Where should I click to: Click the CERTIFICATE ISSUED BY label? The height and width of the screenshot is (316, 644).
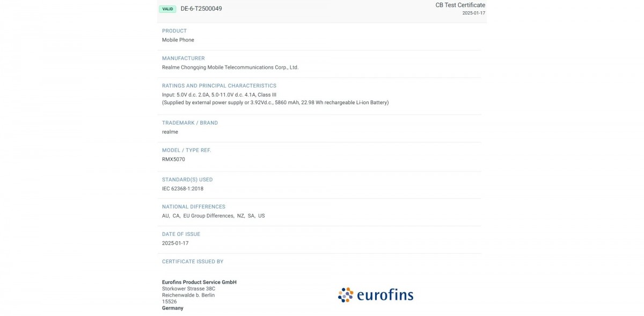(x=193, y=261)
